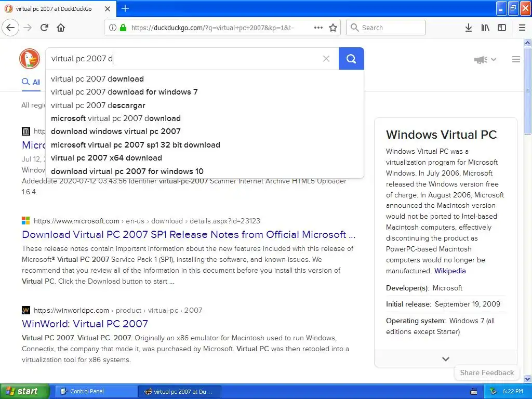Open a new browser tab
The width and height of the screenshot is (532, 399).
click(125, 8)
